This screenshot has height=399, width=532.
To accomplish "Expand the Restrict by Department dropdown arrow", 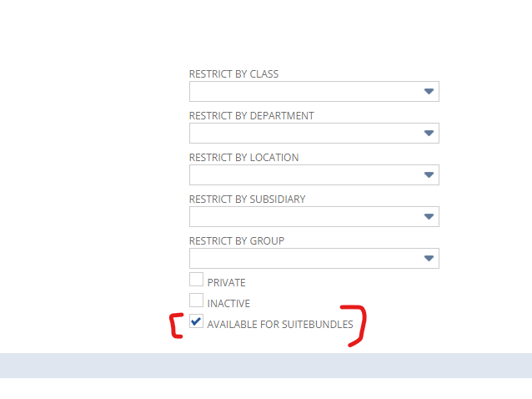I will coord(429,133).
